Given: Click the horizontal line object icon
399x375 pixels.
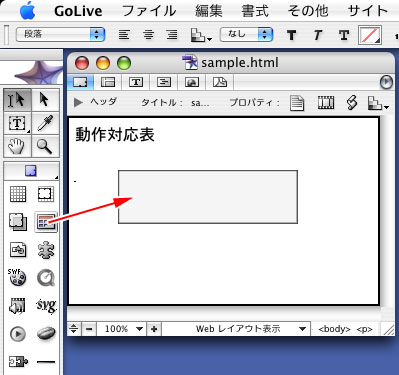Looking at the screenshot, I should click(46, 361).
